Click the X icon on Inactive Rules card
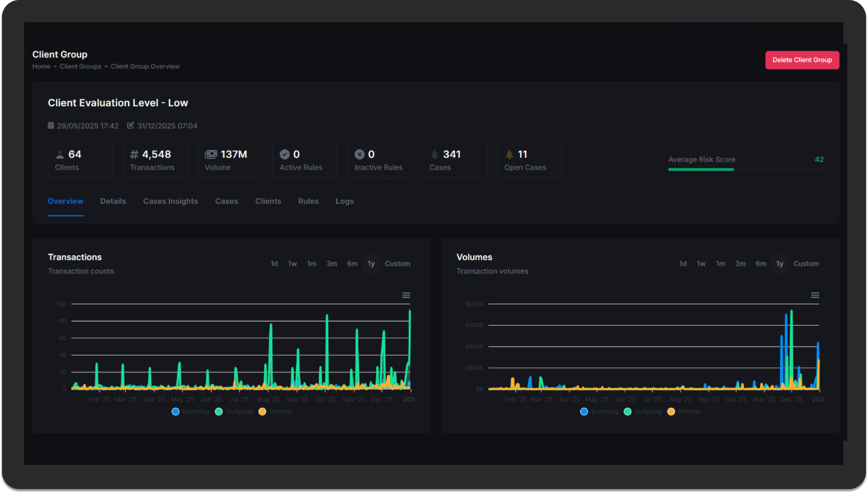This screenshot has width=868, height=493. point(360,154)
